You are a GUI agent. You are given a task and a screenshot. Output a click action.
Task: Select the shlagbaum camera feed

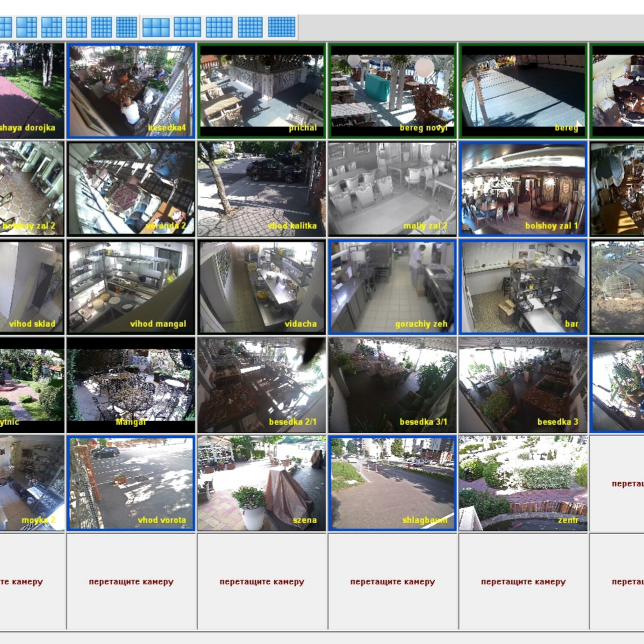click(x=392, y=483)
